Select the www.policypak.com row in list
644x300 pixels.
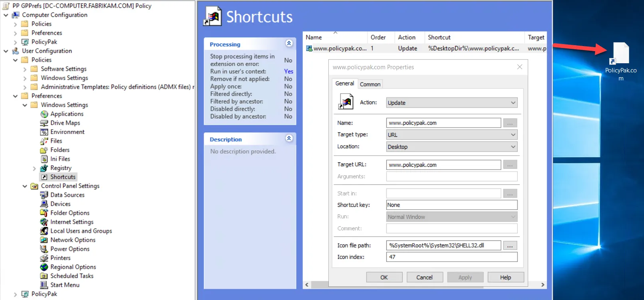(425, 48)
